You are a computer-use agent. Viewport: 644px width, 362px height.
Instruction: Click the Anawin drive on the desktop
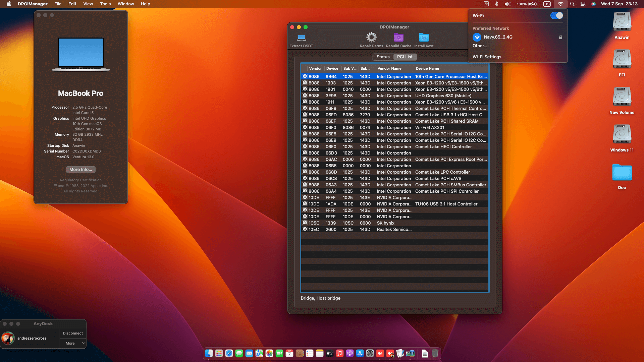(x=622, y=22)
